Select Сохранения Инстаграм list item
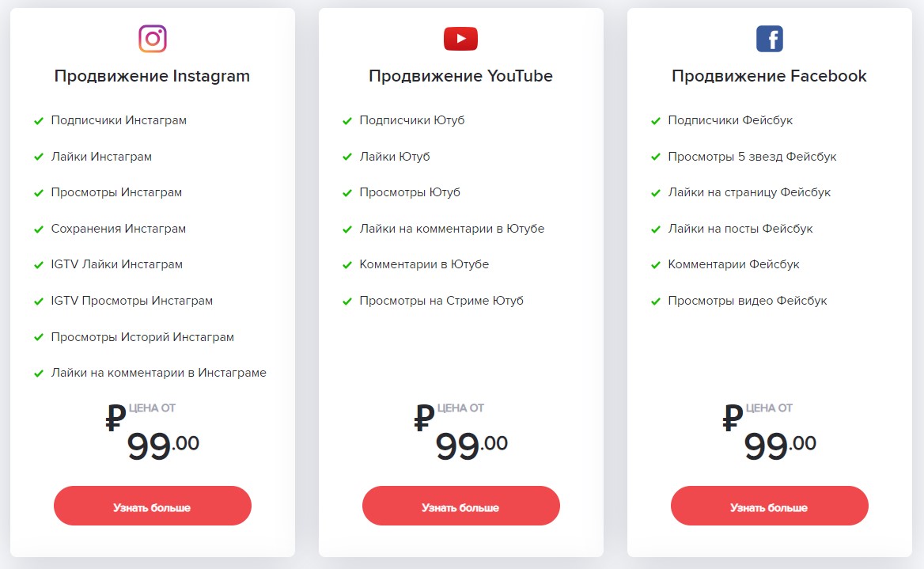Screen dimensions: 924x569 point(119,229)
